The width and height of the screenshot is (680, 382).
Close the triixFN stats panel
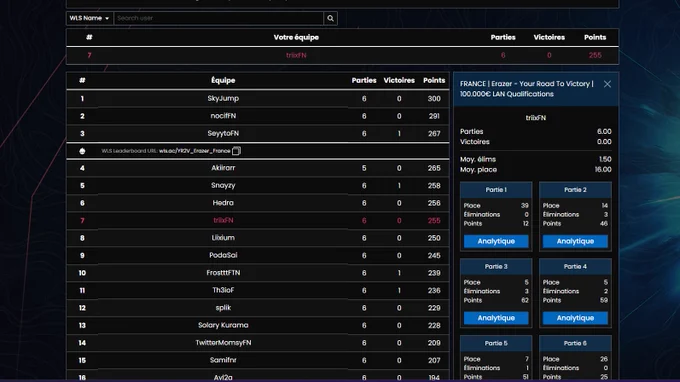click(607, 84)
